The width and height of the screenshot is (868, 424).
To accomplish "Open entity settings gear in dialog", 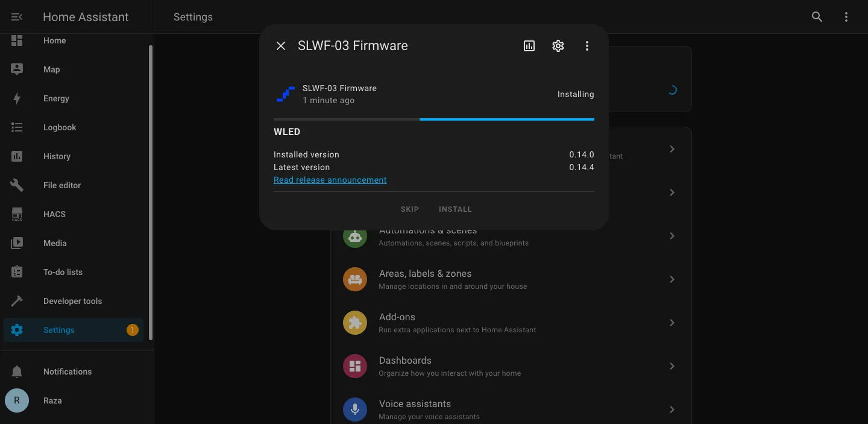I will click(558, 46).
